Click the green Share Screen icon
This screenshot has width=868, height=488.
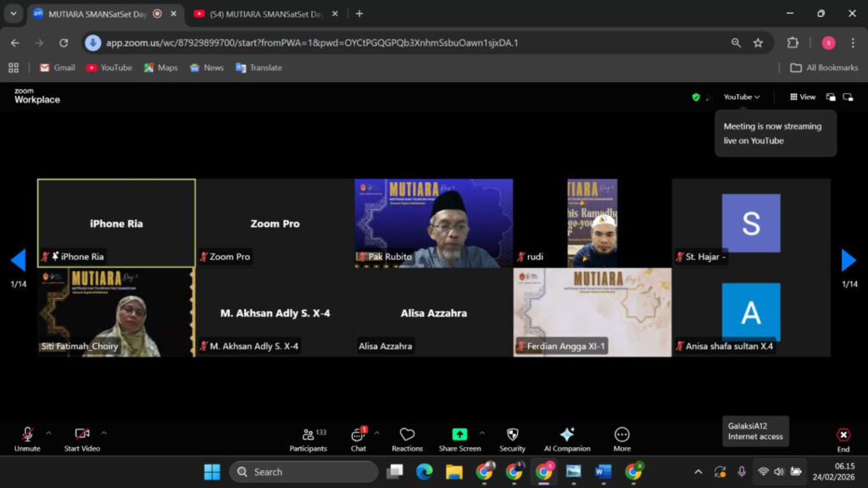pyautogui.click(x=459, y=435)
